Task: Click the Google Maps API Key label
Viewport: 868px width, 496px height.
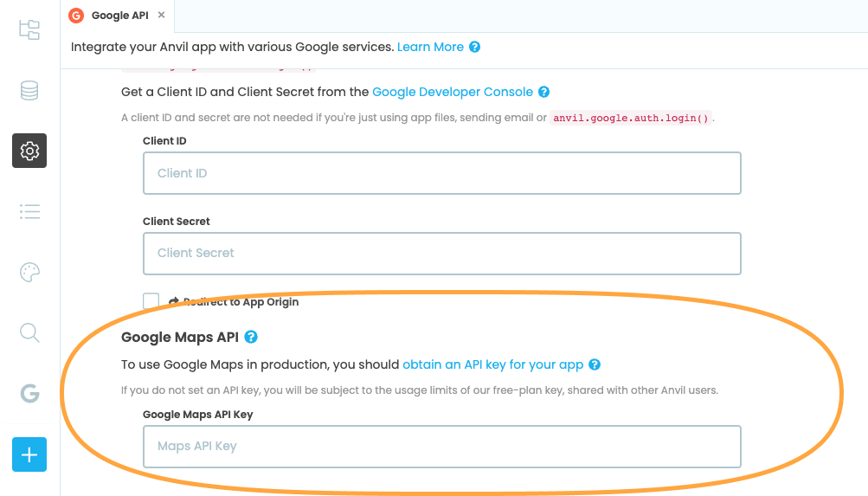Action: click(197, 415)
